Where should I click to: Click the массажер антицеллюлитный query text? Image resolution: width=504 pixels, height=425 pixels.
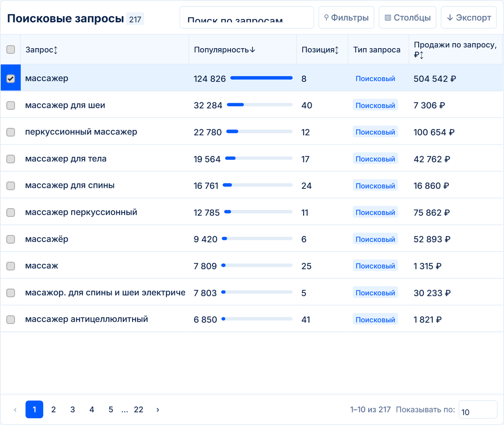tap(87, 319)
